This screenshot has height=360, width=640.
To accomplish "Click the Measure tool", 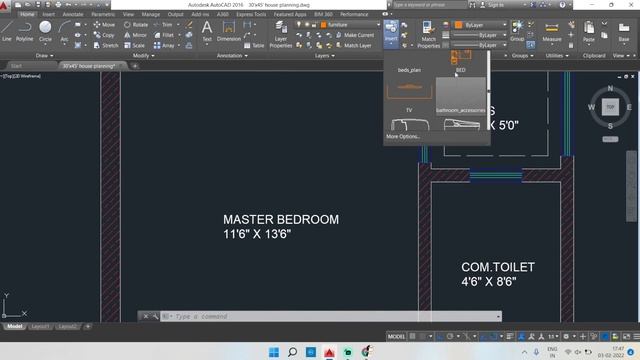I will click(x=551, y=32).
